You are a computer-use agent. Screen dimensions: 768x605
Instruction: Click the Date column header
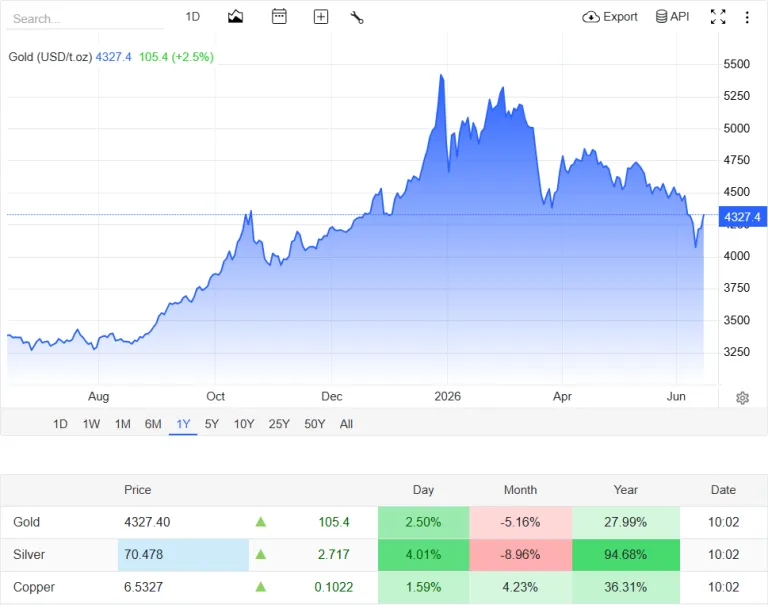[723, 490]
